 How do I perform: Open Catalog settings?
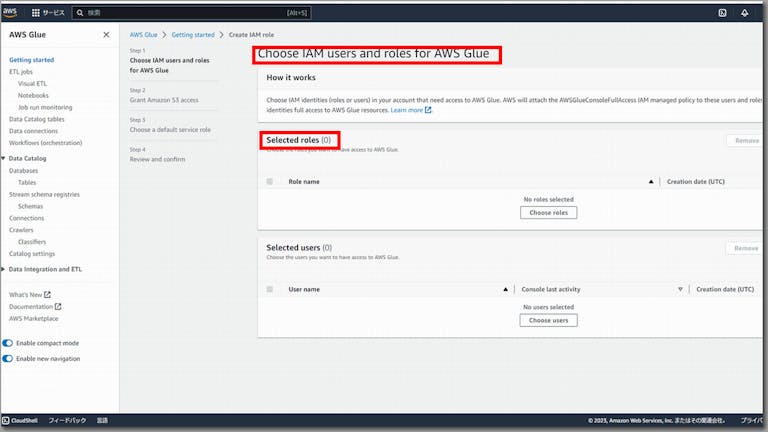point(32,254)
